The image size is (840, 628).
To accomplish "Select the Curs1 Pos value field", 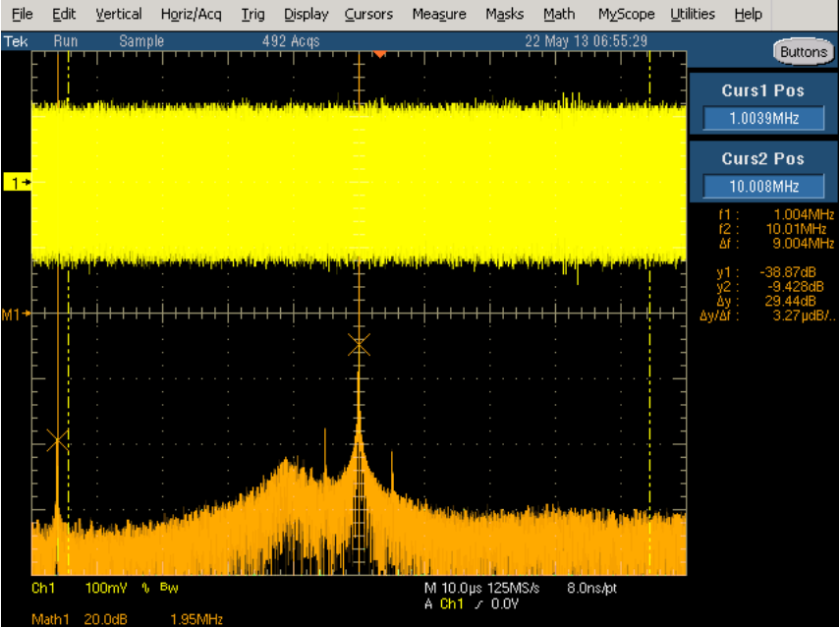I will (x=763, y=118).
